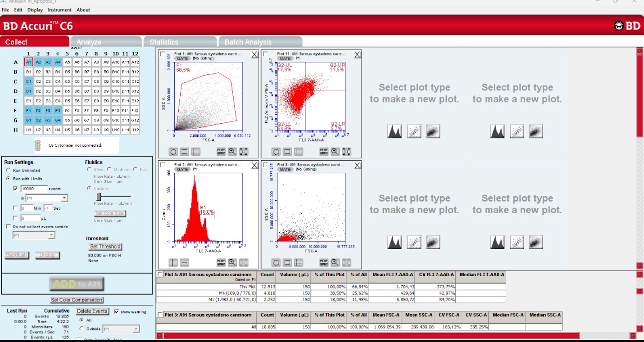Pick the horizontal marker tool under Plot 5
The height and width of the screenshot is (342, 644).
click(x=184, y=263)
